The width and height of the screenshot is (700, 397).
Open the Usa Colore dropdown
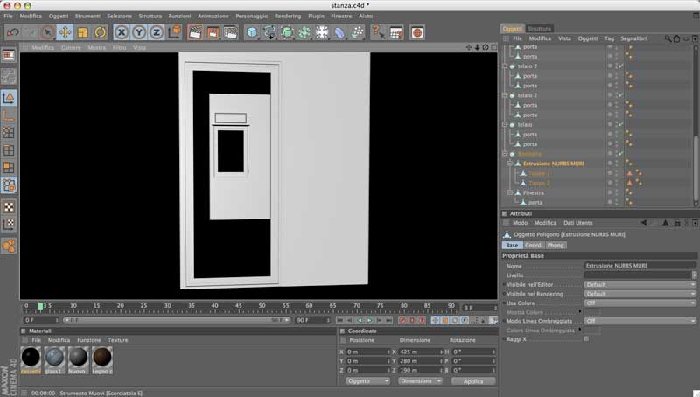[640, 303]
